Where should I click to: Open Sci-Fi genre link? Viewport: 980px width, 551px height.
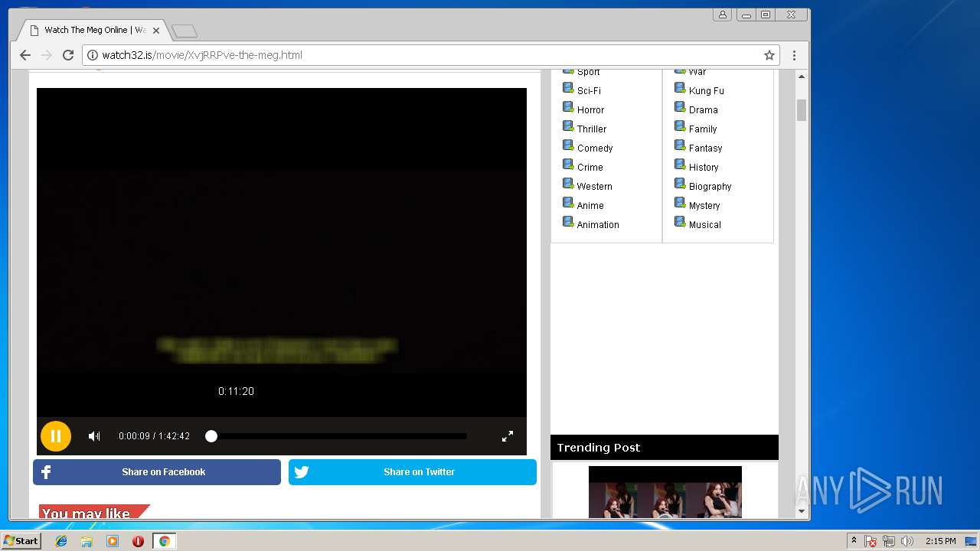[x=589, y=90]
